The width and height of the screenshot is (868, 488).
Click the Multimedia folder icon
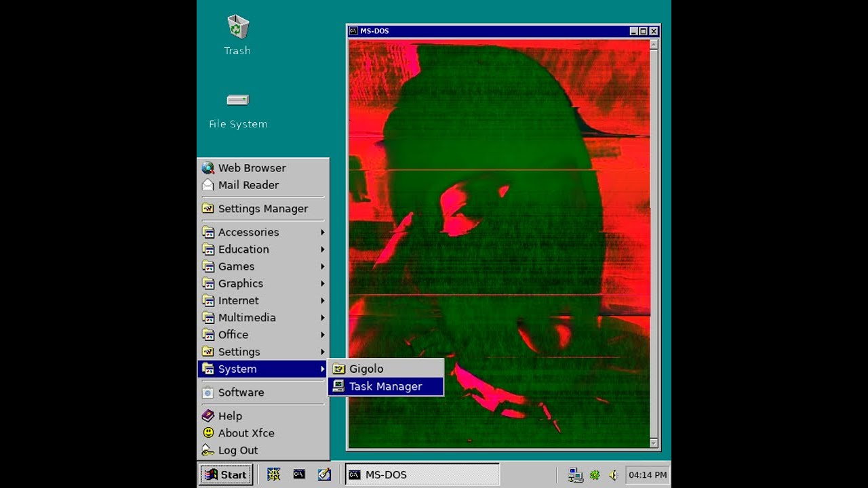[208, 317]
